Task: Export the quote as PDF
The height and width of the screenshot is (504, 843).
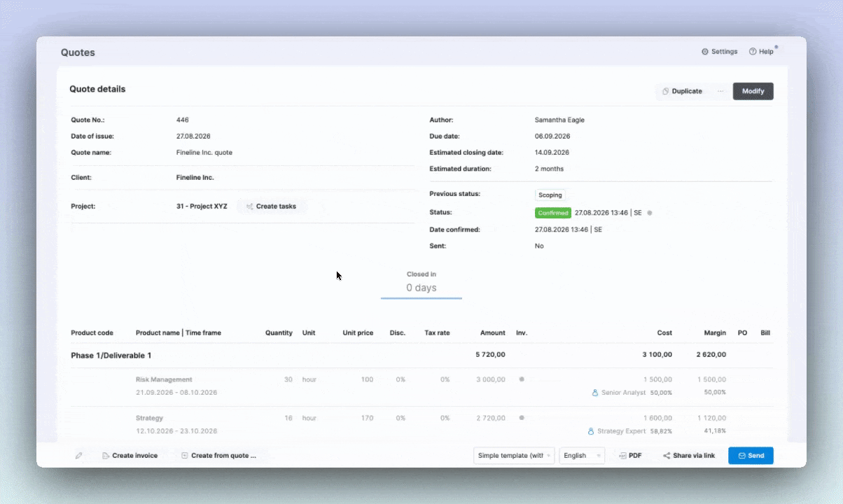Action: [630, 456]
